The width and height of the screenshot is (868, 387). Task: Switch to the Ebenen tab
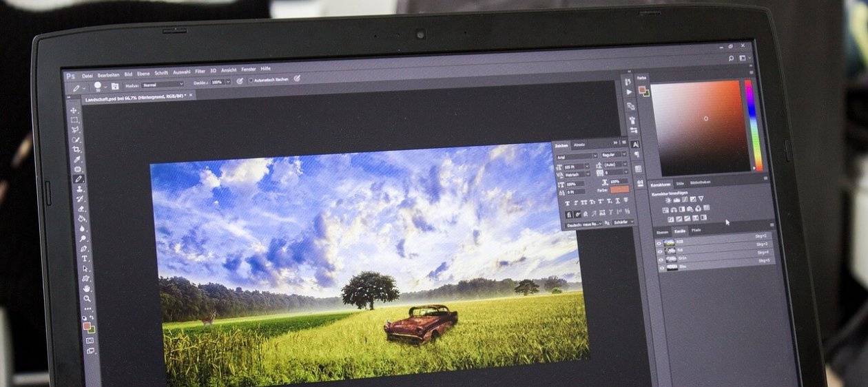662,231
